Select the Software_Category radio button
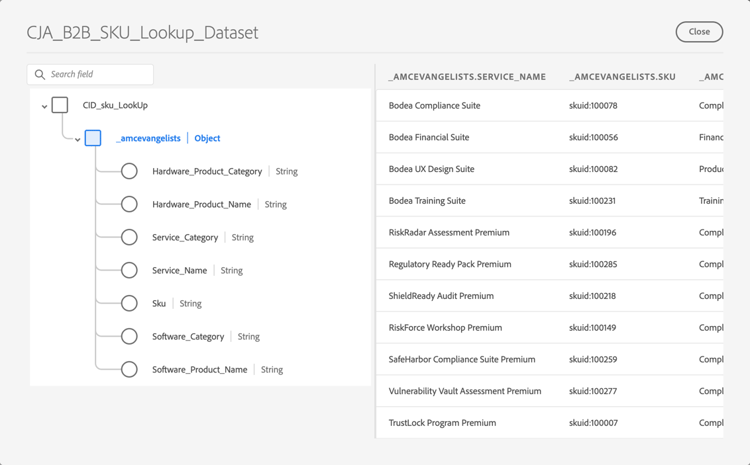Image resolution: width=750 pixels, height=465 pixels. (129, 336)
